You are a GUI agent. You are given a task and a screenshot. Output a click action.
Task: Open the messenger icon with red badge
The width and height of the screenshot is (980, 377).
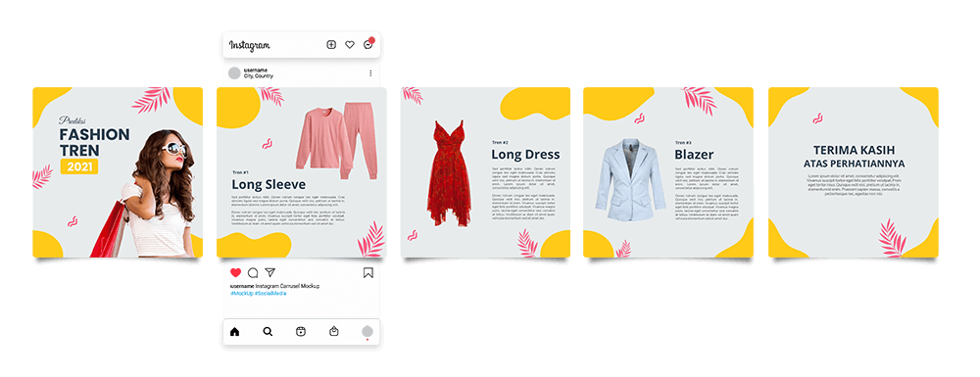tap(368, 44)
